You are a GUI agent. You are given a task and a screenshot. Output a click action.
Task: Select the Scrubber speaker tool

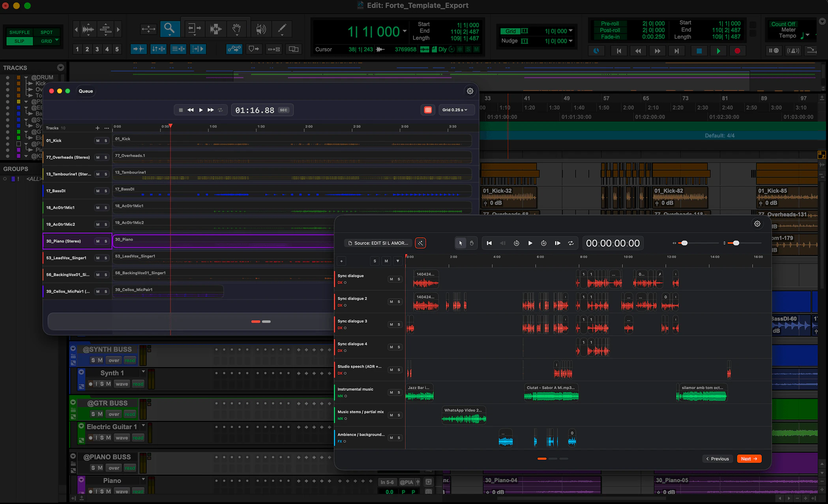coord(260,29)
